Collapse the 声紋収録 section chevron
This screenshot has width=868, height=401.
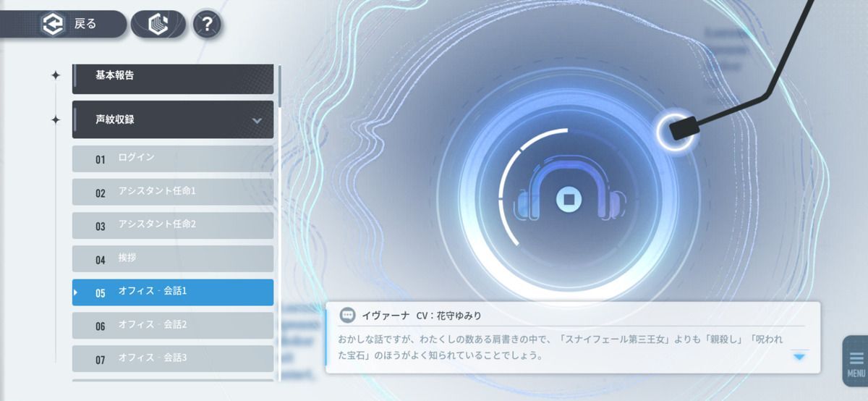[257, 120]
